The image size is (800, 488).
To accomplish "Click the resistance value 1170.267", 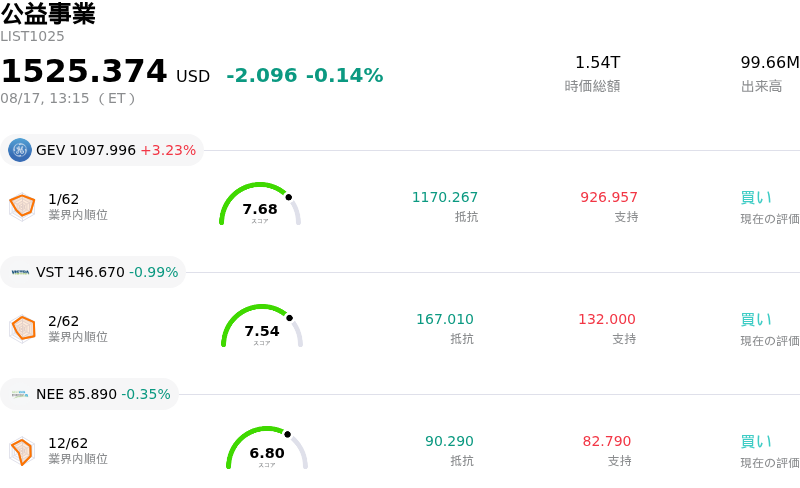I will [445, 197].
